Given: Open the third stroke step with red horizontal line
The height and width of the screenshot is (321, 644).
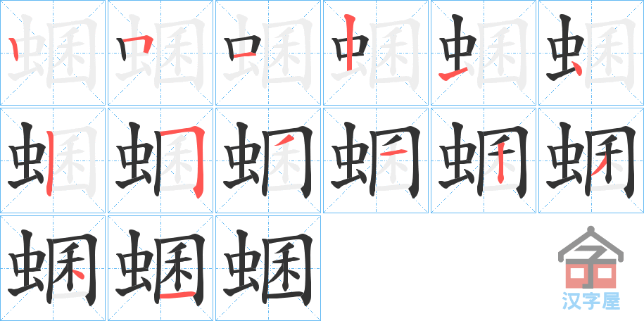Looking at the screenshot, I should pyautogui.click(x=268, y=53).
